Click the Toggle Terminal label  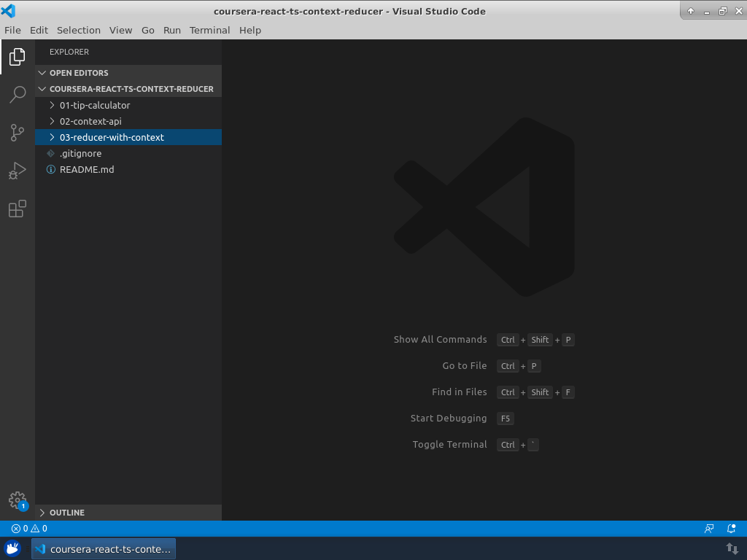point(449,444)
